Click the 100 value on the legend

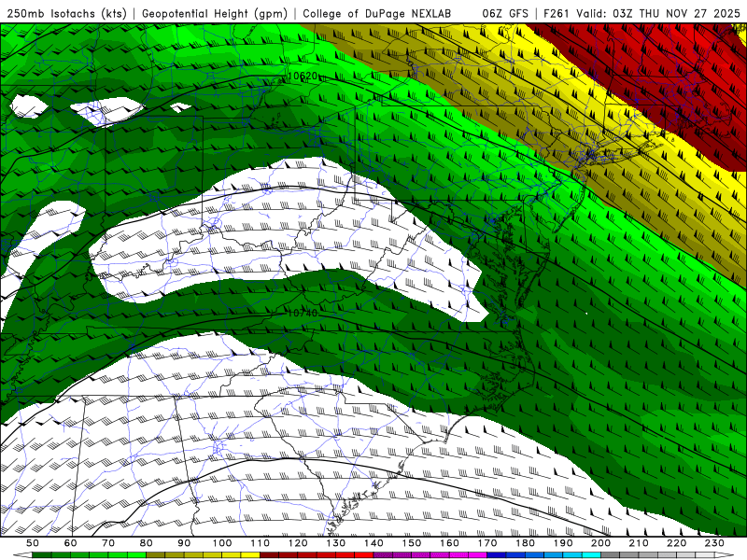[222, 543]
